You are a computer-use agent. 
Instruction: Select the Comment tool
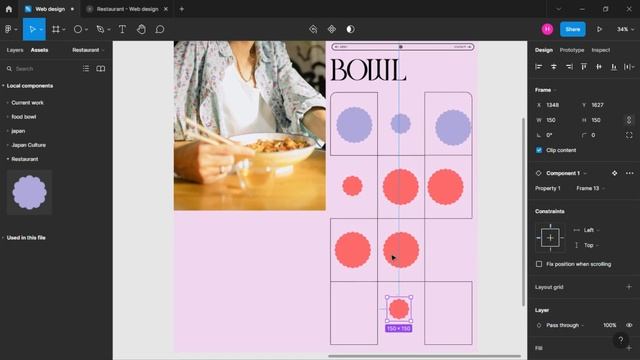(x=160, y=29)
